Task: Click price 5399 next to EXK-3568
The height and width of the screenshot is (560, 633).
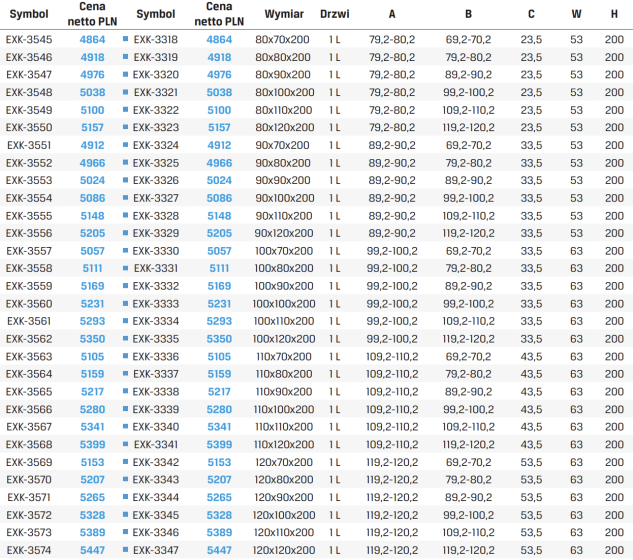Action: pyautogui.click(x=92, y=445)
